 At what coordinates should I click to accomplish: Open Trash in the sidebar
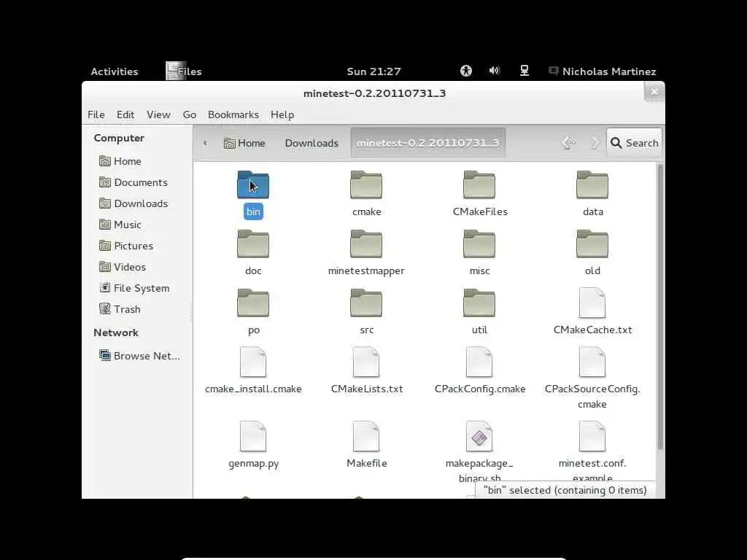(120, 309)
